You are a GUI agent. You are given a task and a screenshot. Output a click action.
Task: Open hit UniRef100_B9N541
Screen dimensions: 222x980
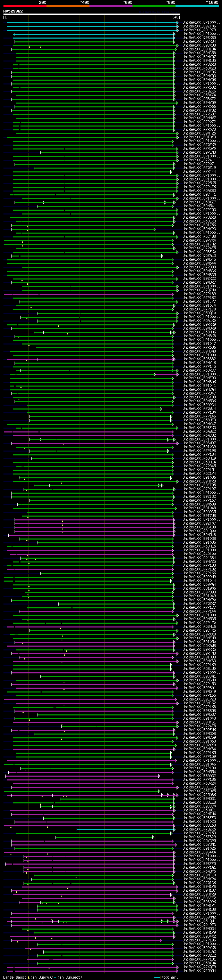[199, 206]
